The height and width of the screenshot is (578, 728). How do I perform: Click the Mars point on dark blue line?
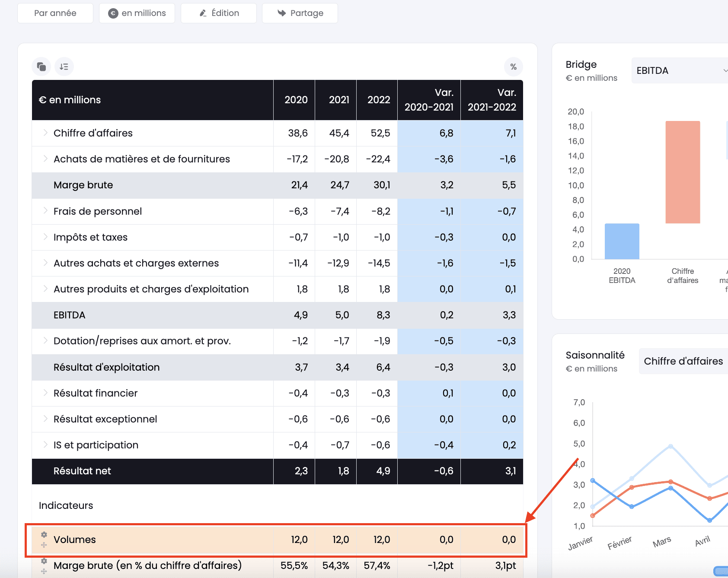(671, 488)
